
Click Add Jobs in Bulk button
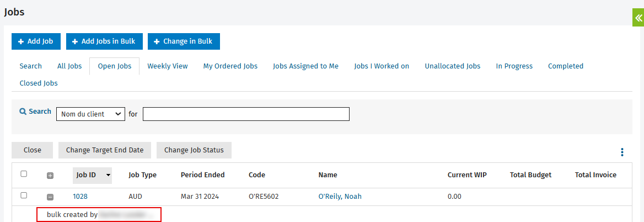coord(104,41)
